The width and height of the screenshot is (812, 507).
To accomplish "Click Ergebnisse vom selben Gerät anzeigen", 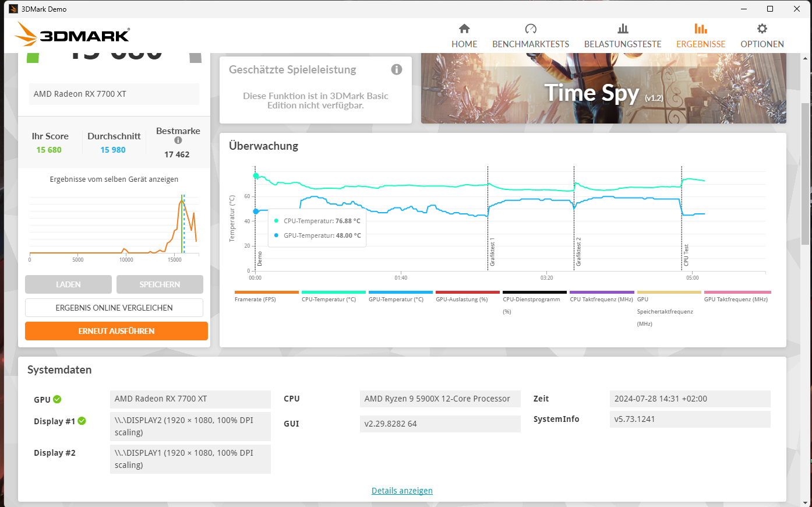I will tap(114, 179).
